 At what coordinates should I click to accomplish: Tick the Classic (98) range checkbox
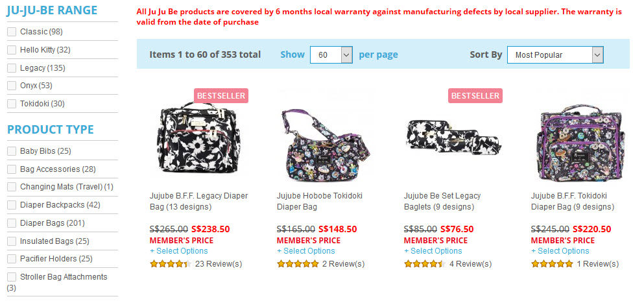[12, 32]
